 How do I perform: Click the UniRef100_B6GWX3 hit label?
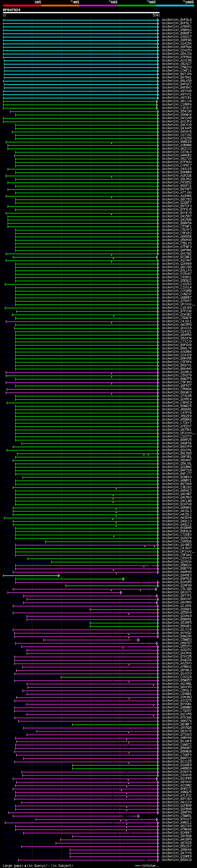[x=176, y=393]
